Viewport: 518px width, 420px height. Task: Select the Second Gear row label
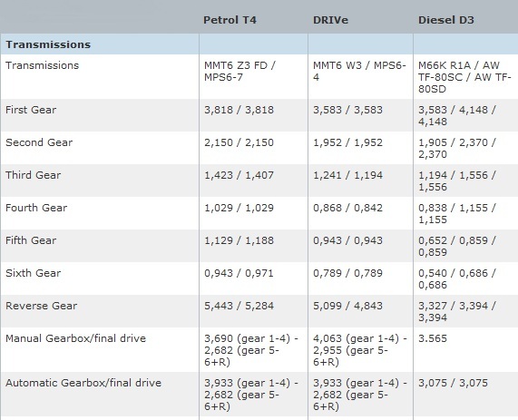(x=39, y=142)
